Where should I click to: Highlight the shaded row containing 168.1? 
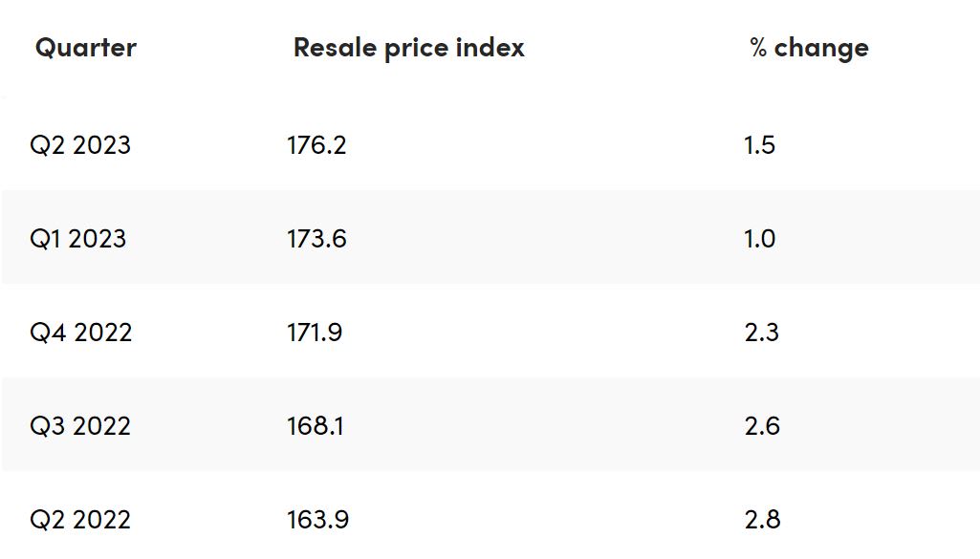(x=535, y=426)
